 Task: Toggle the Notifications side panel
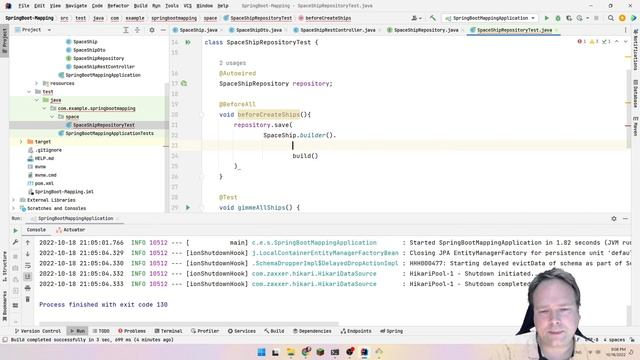(x=636, y=50)
